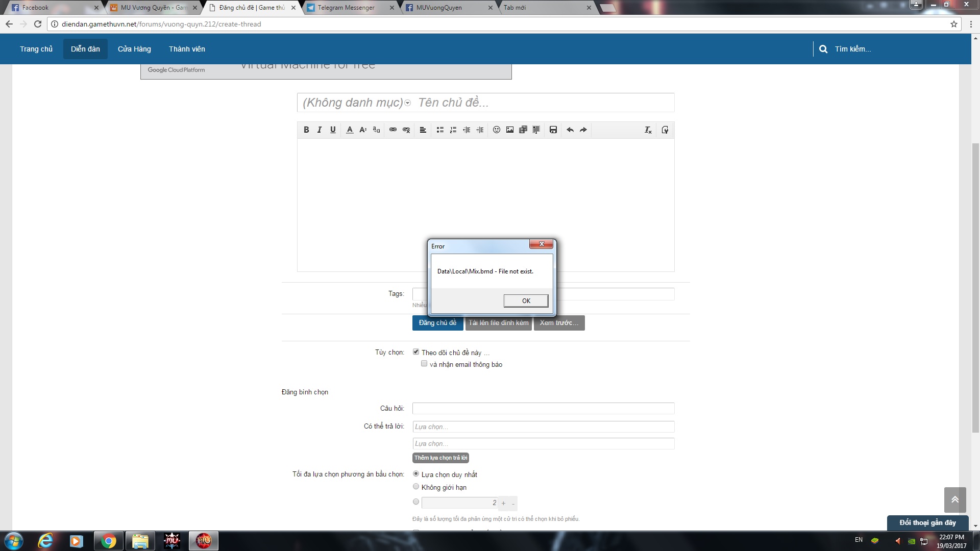Click 'Thêm lựa chọn trả lời' button
The image size is (980, 551).
pos(440,458)
